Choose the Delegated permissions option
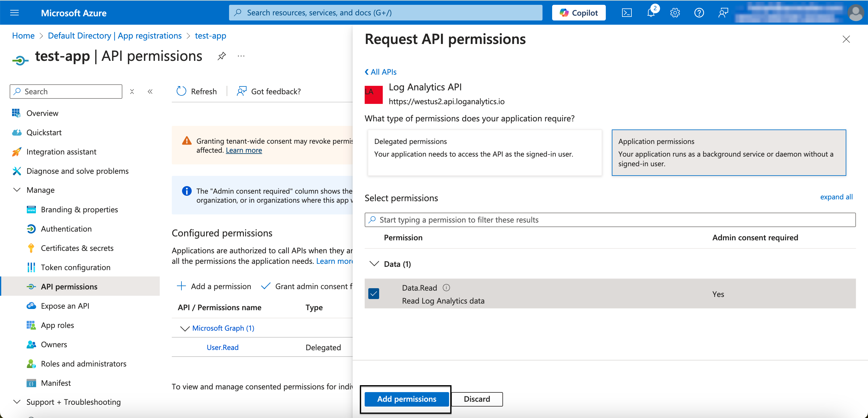Image resolution: width=868 pixels, height=418 pixels. 485,153
